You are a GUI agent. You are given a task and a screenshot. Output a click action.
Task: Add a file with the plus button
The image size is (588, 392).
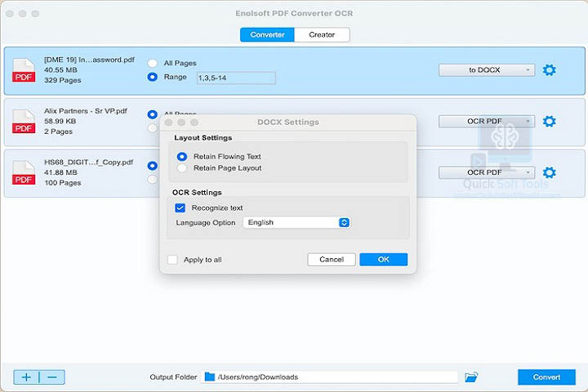(26, 377)
